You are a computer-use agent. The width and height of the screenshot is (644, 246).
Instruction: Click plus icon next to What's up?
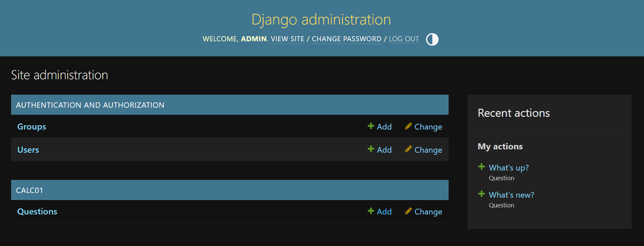[481, 167]
